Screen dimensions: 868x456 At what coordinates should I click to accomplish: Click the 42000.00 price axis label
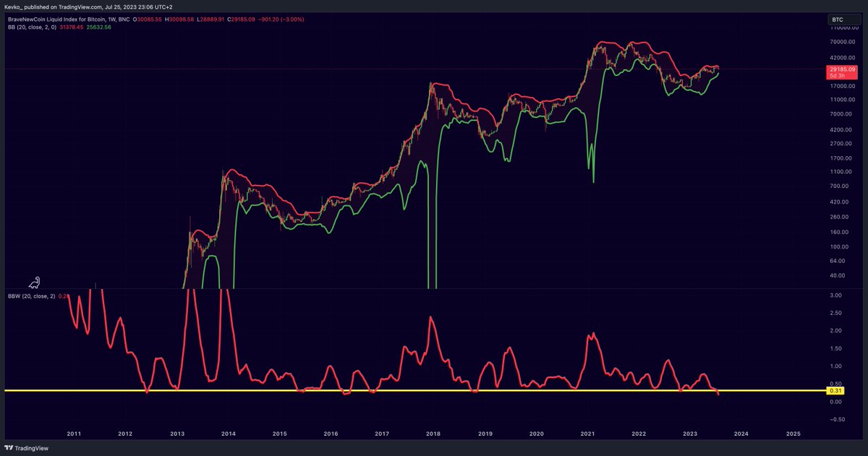click(x=841, y=58)
